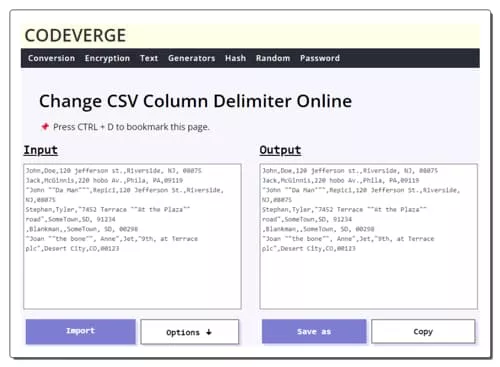500x367 pixels.
Task: Open the Password menu
Action: [320, 58]
